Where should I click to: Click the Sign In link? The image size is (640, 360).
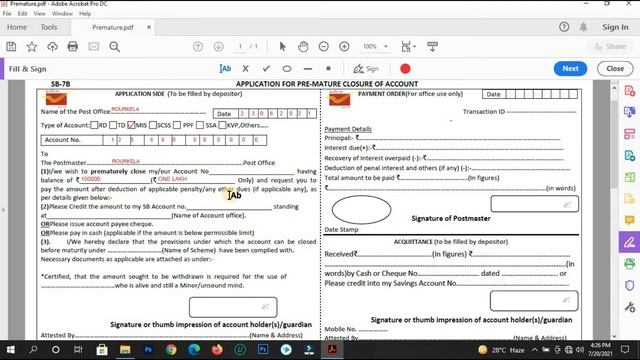click(615, 27)
